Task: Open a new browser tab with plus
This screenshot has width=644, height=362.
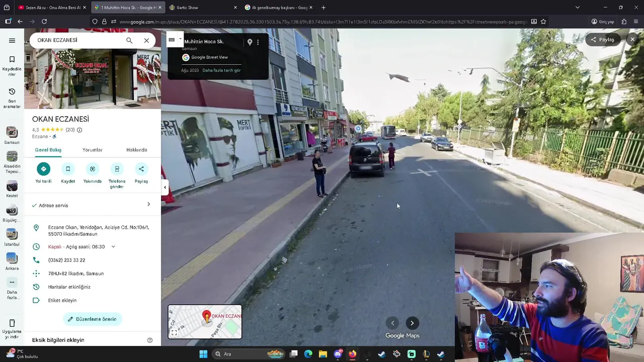Action: pos(324,8)
